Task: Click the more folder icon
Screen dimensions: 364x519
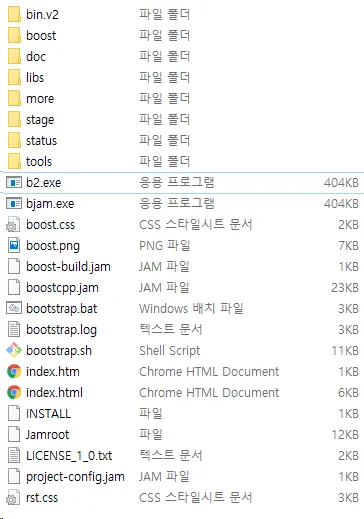Action: 14,99
